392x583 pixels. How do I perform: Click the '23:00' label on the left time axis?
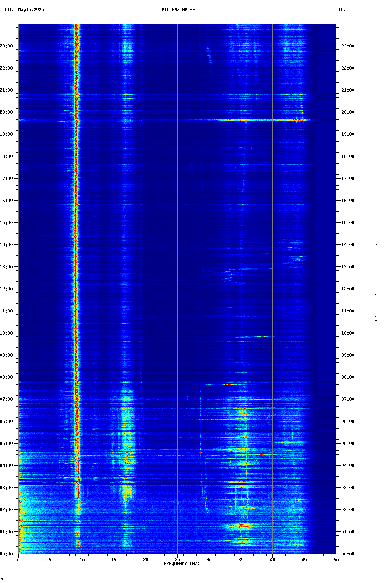point(6,46)
